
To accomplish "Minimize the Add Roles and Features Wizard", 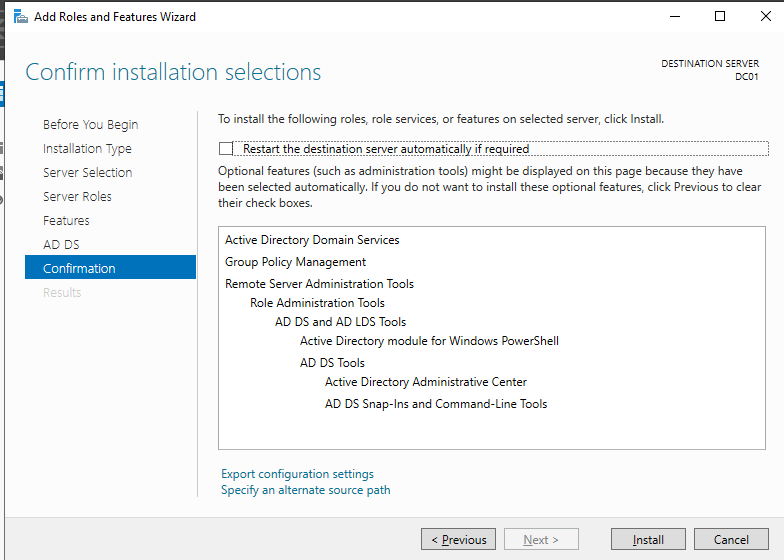I will (675, 16).
